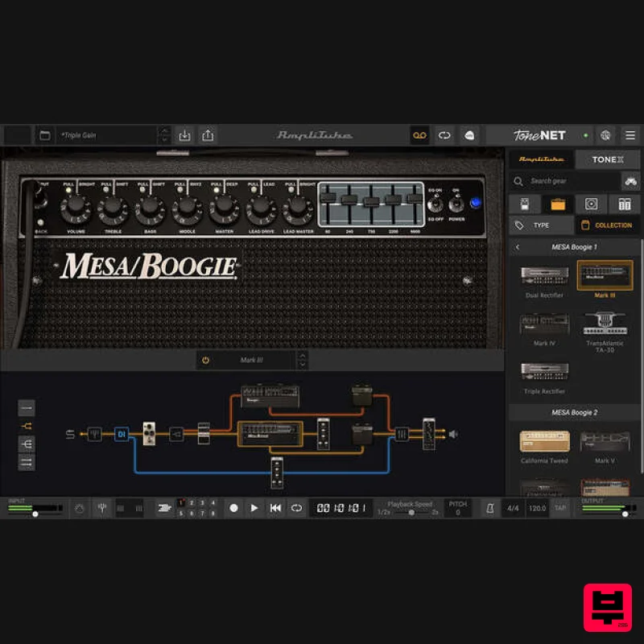
Task: Click the back chevron next to MESA Boogie 1
Action: (518, 247)
